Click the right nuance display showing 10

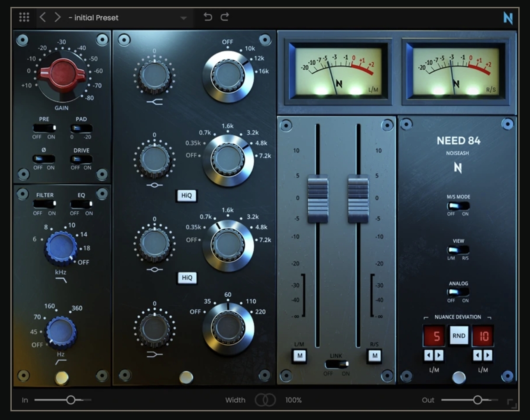[483, 336]
